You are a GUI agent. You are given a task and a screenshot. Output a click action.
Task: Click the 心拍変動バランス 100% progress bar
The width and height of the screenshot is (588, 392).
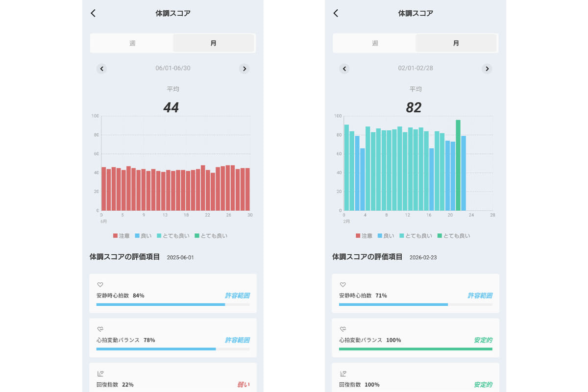coord(416,348)
